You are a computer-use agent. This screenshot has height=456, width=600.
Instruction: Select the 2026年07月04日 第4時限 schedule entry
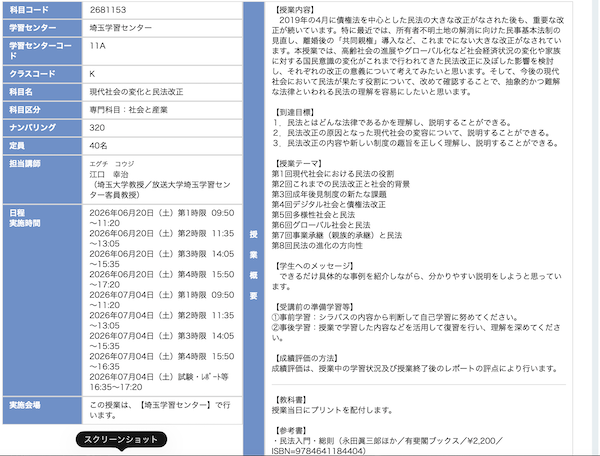(161, 362)
